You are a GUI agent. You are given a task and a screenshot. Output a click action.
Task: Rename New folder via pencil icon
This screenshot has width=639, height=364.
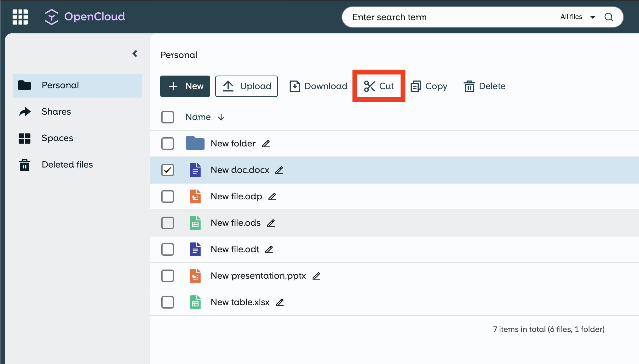[x=266, y=144]
